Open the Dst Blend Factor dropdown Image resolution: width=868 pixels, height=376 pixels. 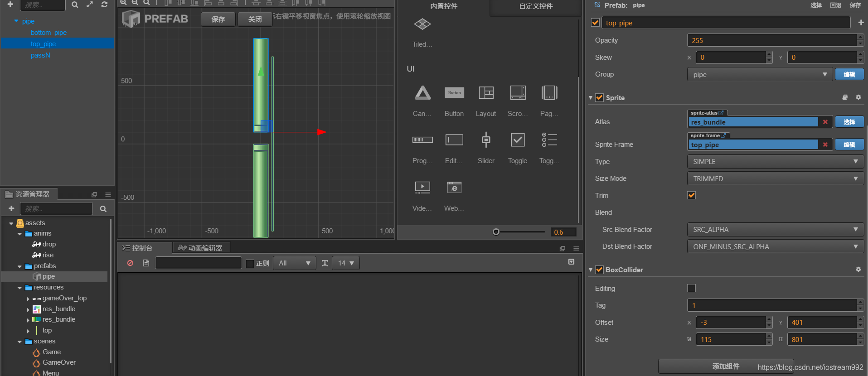point(776,246)
